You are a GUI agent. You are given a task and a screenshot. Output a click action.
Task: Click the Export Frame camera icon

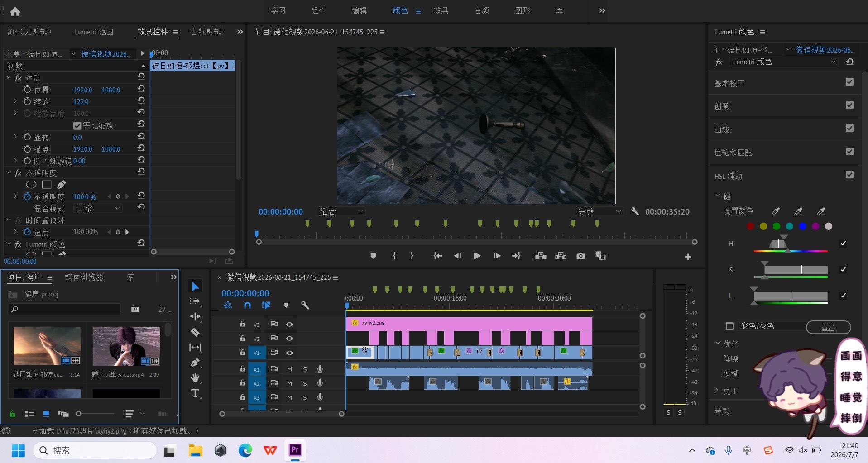click(580, 256)
